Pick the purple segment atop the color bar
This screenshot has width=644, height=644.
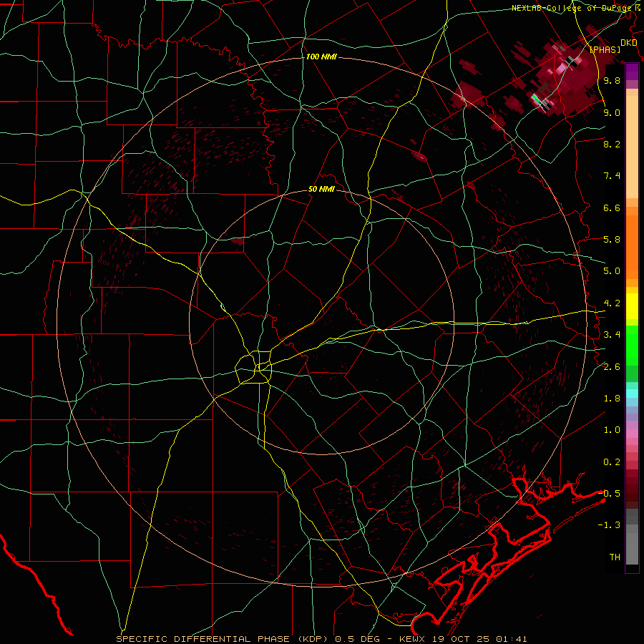(x=632, y=72)
